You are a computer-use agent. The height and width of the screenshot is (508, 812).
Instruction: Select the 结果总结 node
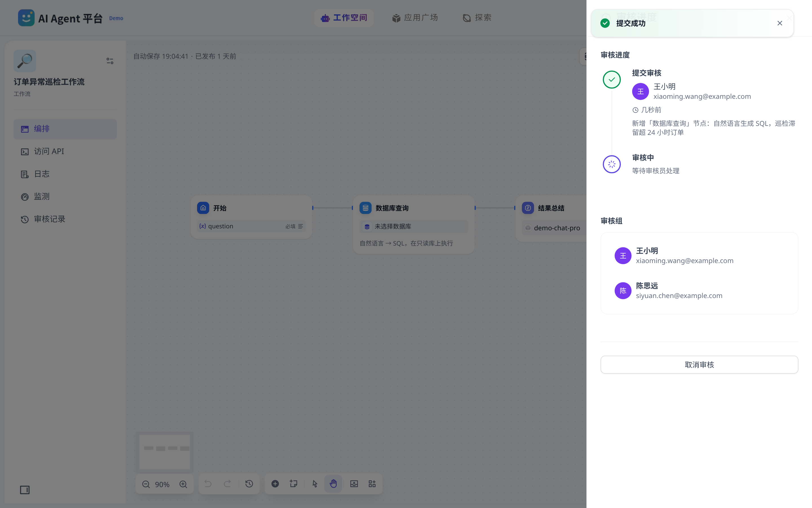click(x=551, y=219)
